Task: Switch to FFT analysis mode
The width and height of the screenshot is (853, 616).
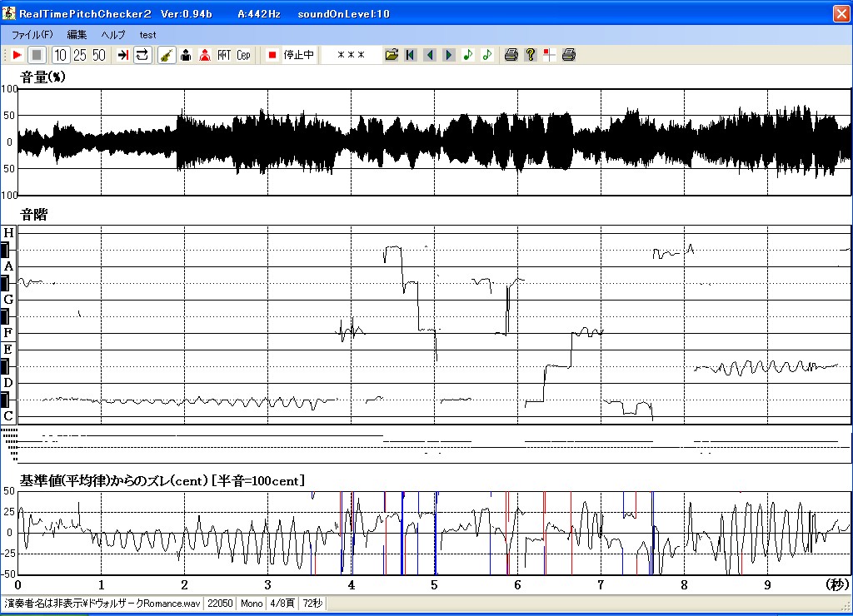Action: (x=224, y=55)
